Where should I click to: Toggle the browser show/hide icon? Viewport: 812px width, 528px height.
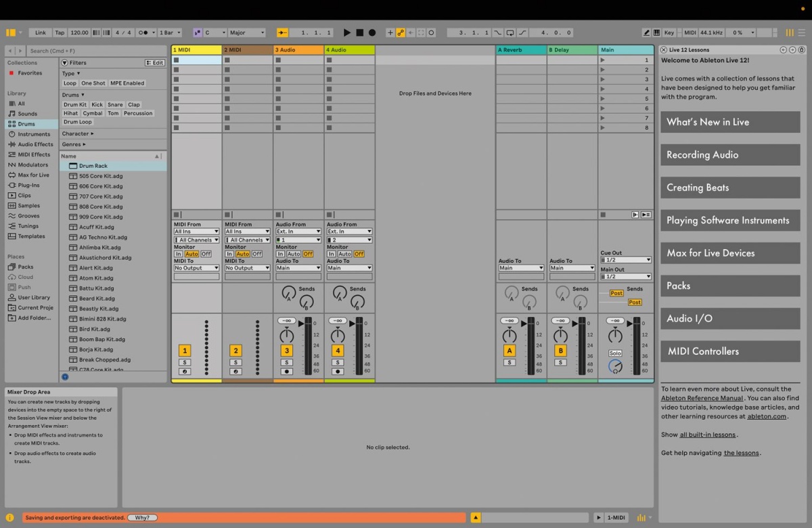pos(10,32)
